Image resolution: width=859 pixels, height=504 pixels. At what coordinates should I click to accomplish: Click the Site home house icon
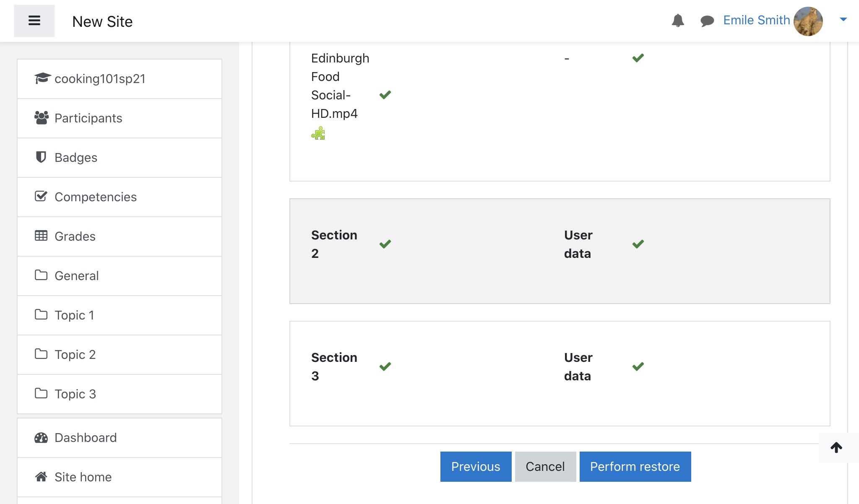coord(41,477)
